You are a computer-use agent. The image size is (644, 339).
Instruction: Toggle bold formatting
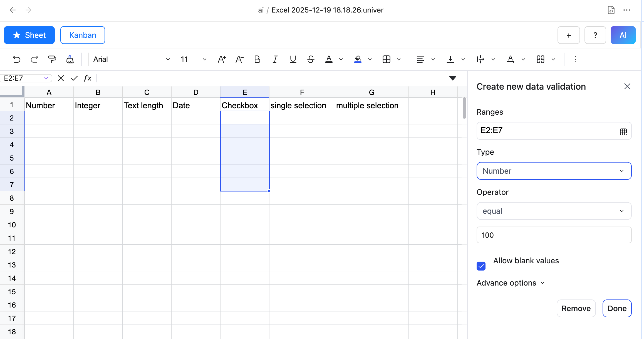click(257, 59)
